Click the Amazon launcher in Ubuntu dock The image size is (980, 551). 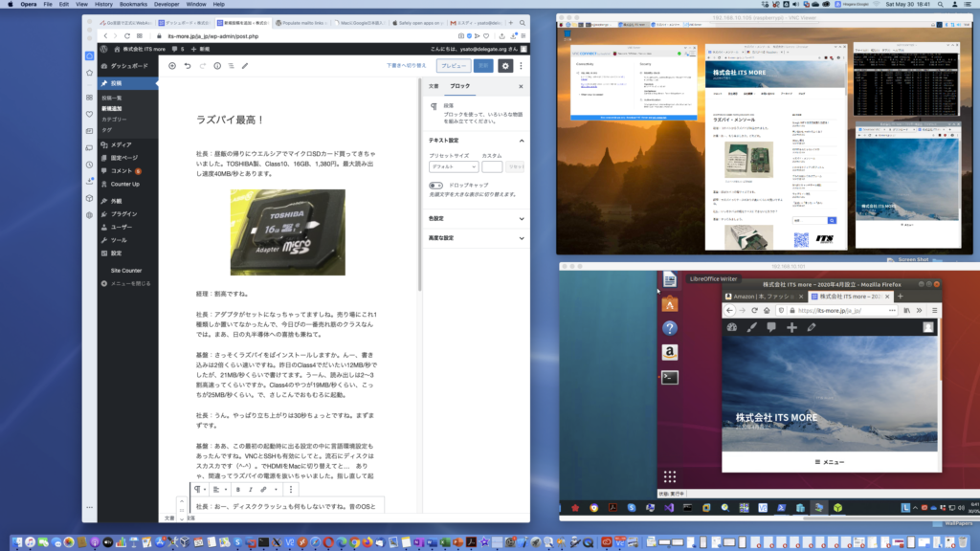pos(670,352)
